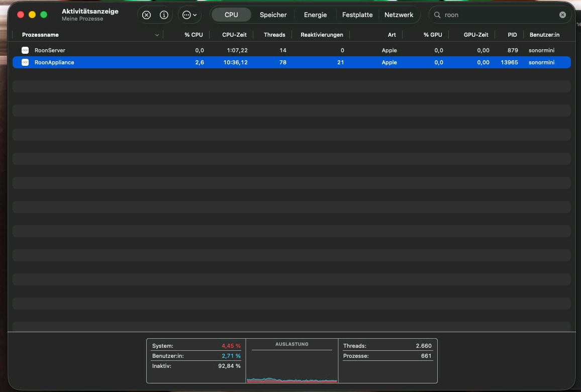Click the Prozesse 661 total
The width and height of the screenshot is (581, 392).
[x=387, y=356]
